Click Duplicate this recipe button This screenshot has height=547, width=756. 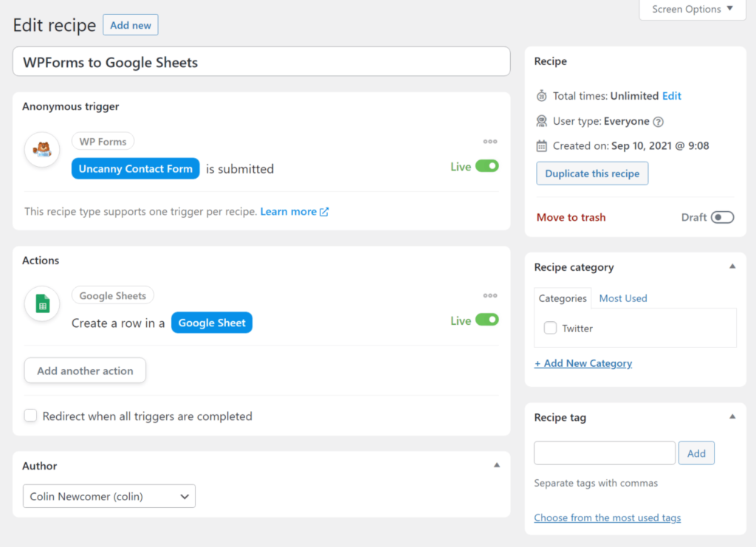click(592, 173)
